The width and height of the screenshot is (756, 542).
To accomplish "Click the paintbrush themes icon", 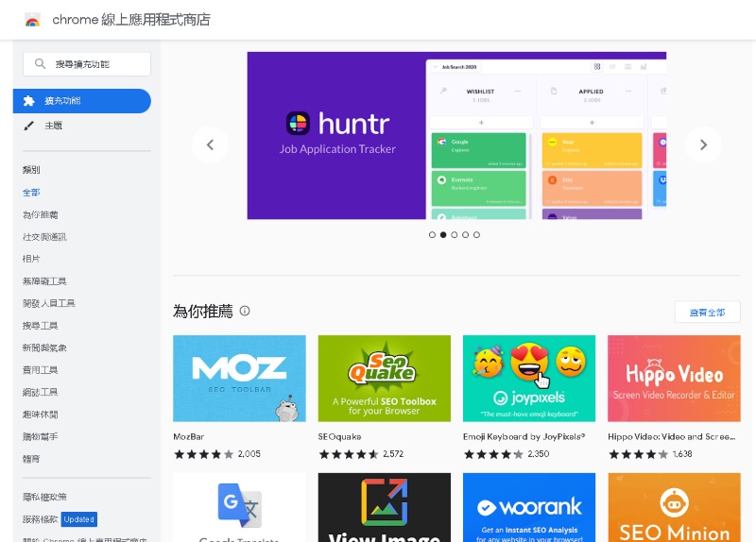I will pos(29,126).
